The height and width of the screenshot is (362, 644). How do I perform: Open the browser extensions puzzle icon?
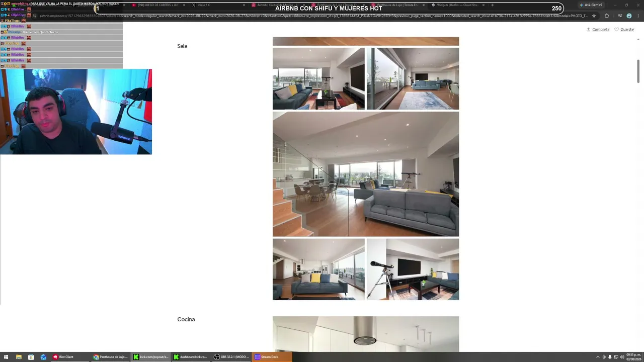click(x=606, y=16)
